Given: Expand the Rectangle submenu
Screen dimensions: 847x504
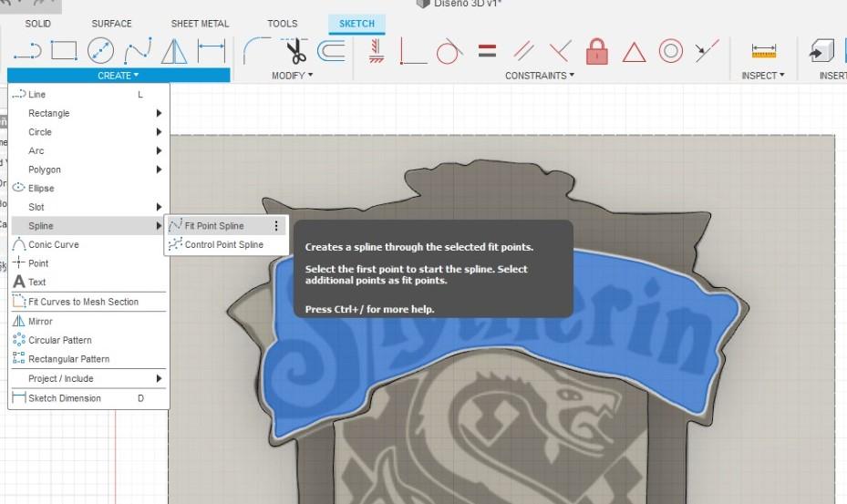Looking at the screenshot, I should 88,113.
